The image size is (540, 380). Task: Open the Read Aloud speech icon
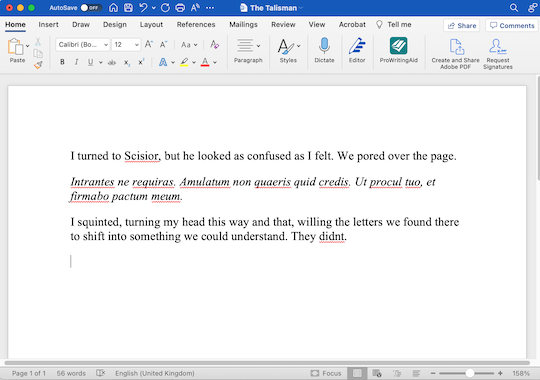click(x=195, y=8)
